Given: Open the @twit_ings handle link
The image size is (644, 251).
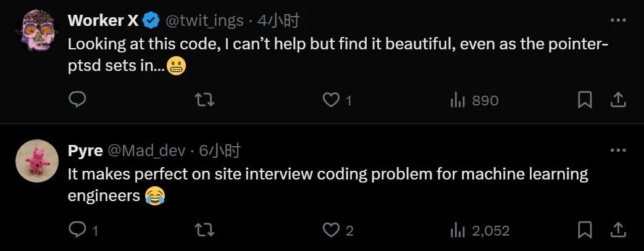Looking at the screenshot, I should [x=204, y=20].
